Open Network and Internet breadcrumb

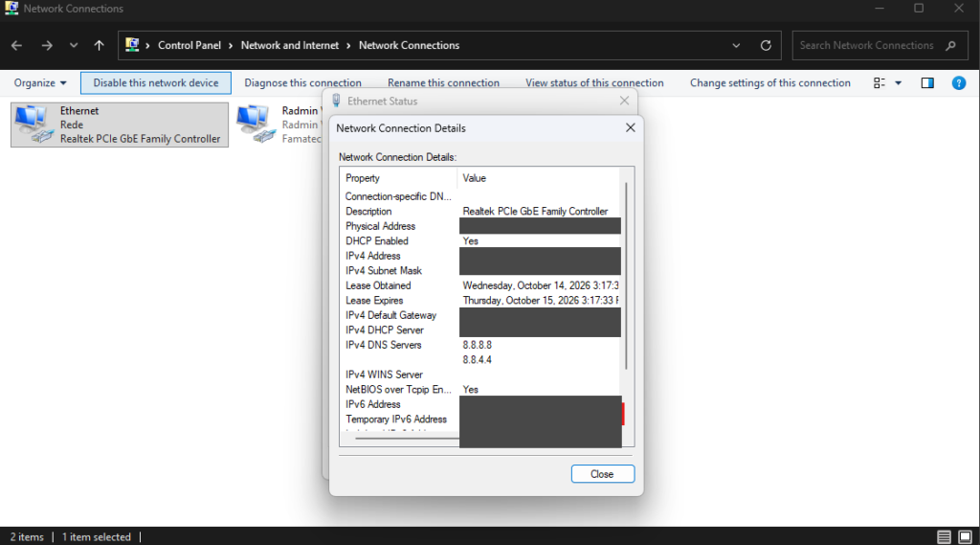(289, 45)
